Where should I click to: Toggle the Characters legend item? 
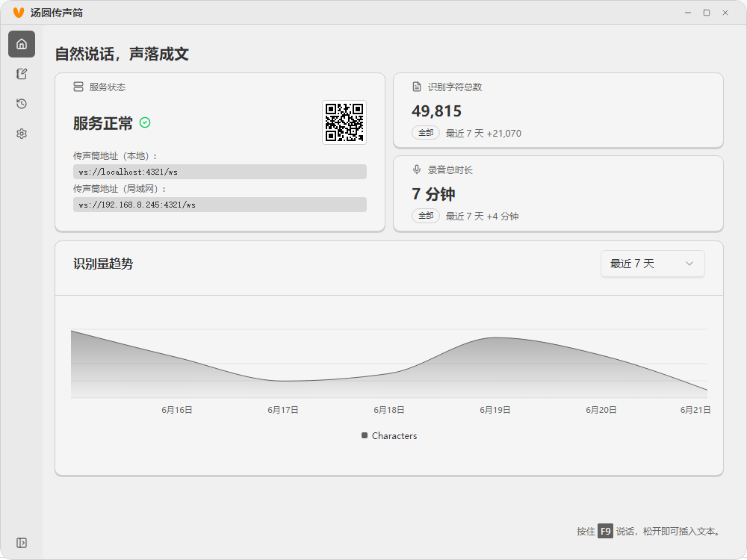tap(389, 436)
